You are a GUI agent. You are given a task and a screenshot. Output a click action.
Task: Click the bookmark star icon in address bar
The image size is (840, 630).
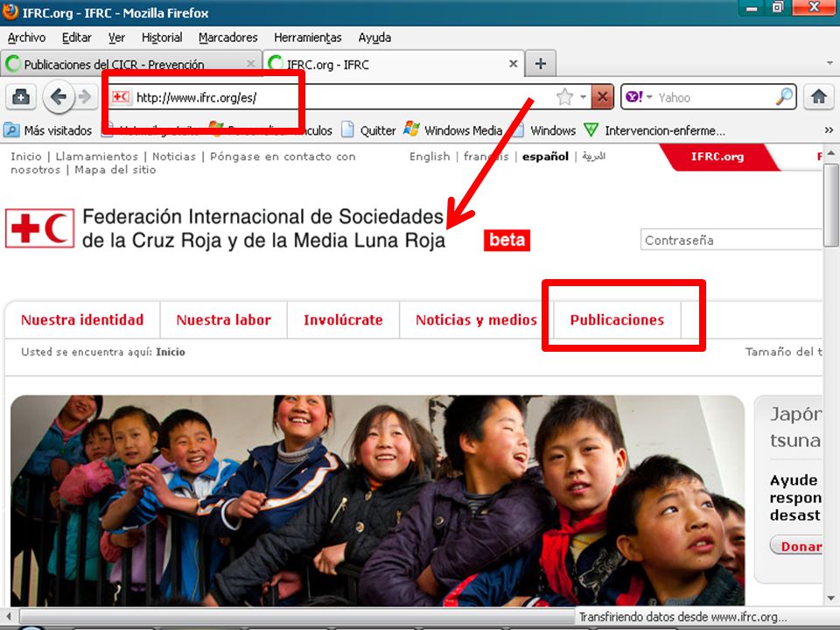[x=564, y=97]
